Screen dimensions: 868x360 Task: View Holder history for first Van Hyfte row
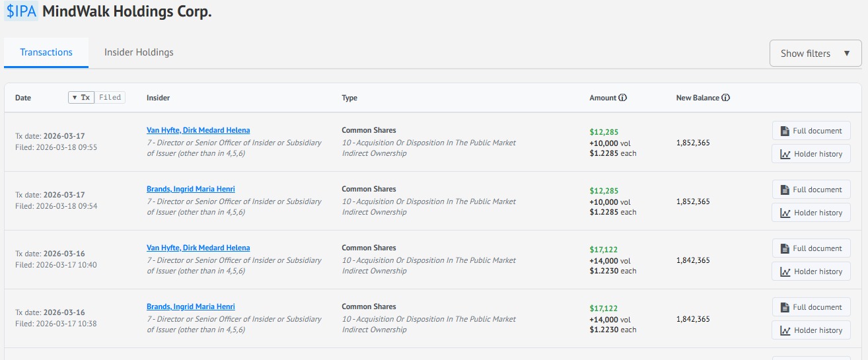(811, 154)
